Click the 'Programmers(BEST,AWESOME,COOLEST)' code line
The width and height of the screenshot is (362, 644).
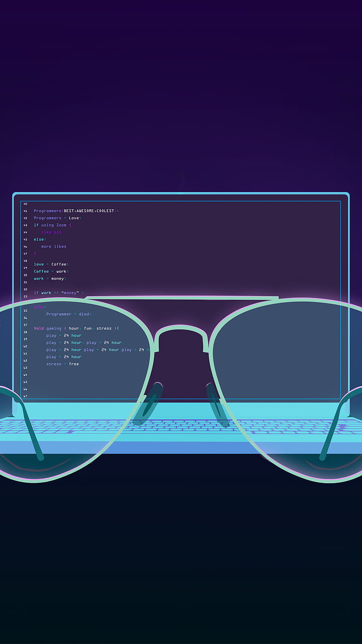pos(76,211)
